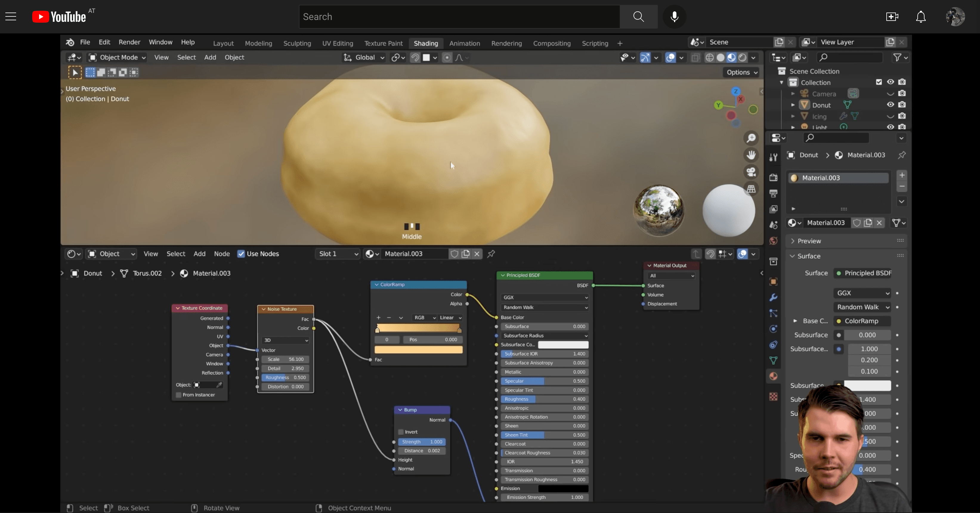
Task: Uncheck Use Nodes checkbox
Action: point(241,254)
